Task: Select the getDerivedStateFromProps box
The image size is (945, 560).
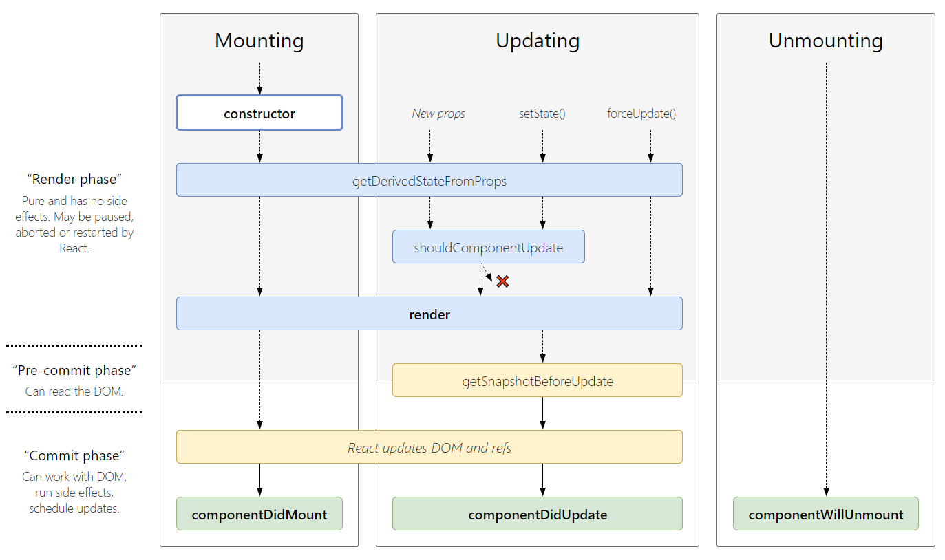Action: pos(429,180)
